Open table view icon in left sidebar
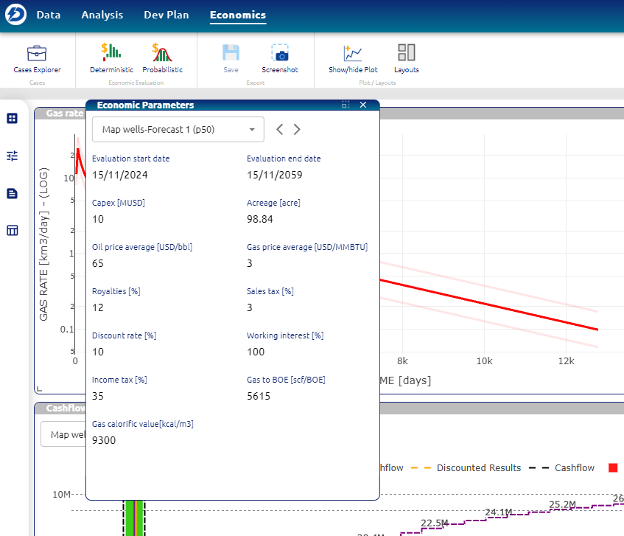 tap(13, 230)
